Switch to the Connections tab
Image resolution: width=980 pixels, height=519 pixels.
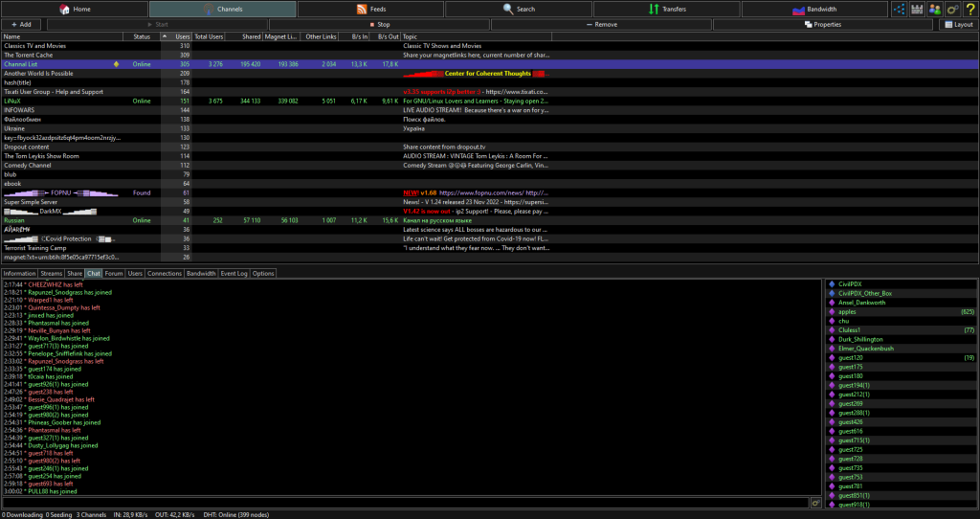click(x=165, y=273)
